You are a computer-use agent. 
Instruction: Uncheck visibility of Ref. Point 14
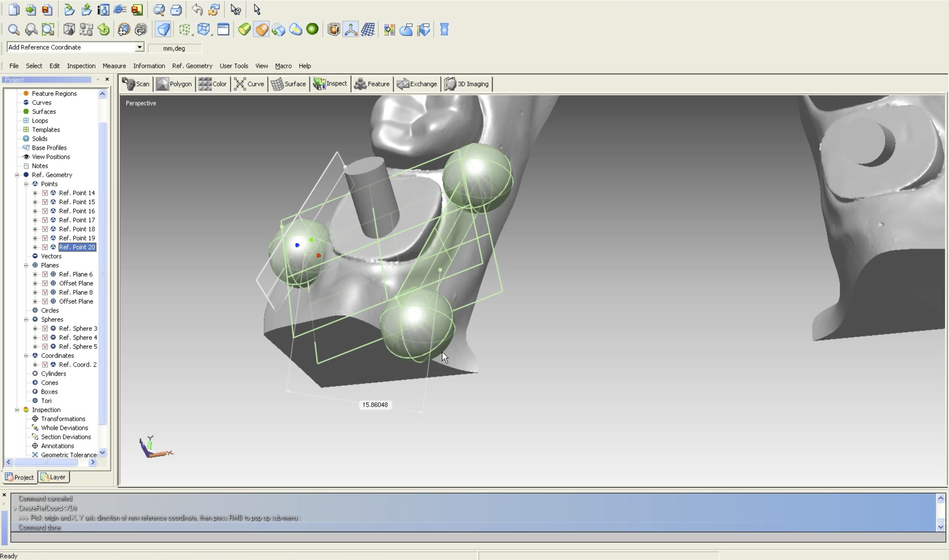tap(45, 193)
